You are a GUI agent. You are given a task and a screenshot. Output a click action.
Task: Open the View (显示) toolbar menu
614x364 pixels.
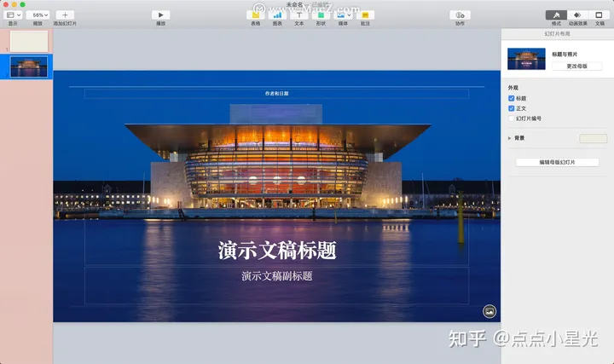[x=13, y=14]
